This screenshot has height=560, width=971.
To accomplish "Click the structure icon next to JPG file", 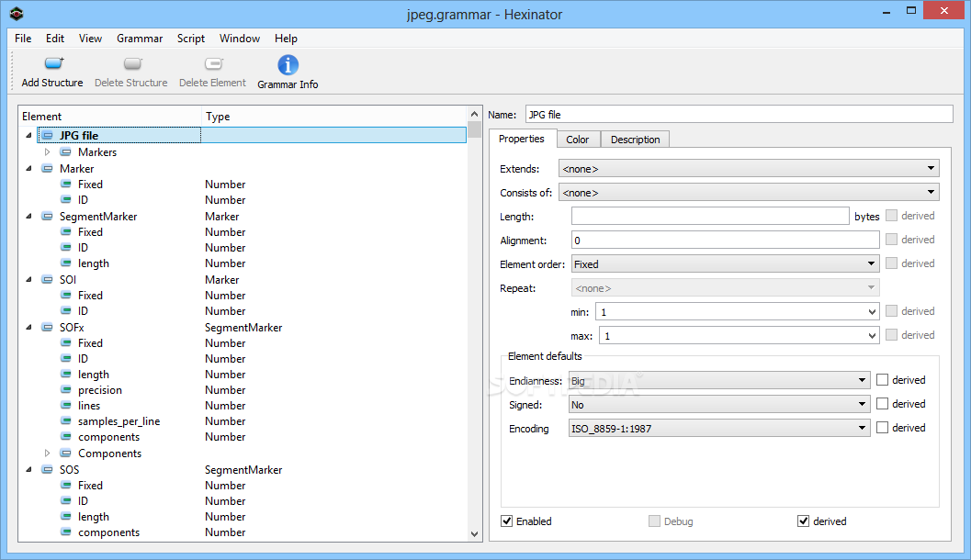I will pos(48,136).
